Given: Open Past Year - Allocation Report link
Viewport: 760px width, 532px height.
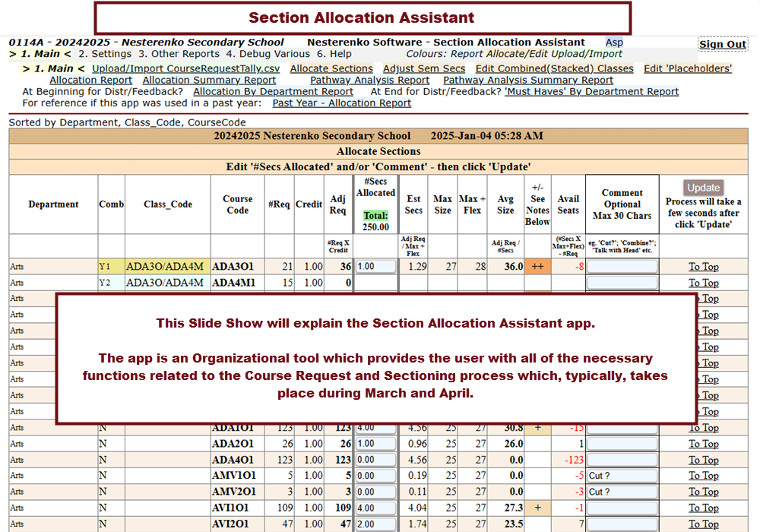Looking at the screenshot, I should point(342,103).
